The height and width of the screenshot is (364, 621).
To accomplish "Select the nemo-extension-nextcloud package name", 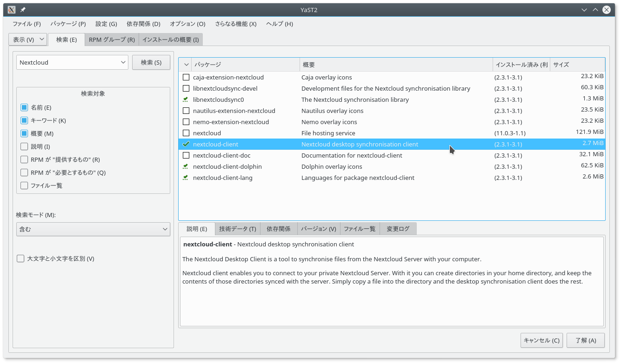I will [x=231, y=122].
